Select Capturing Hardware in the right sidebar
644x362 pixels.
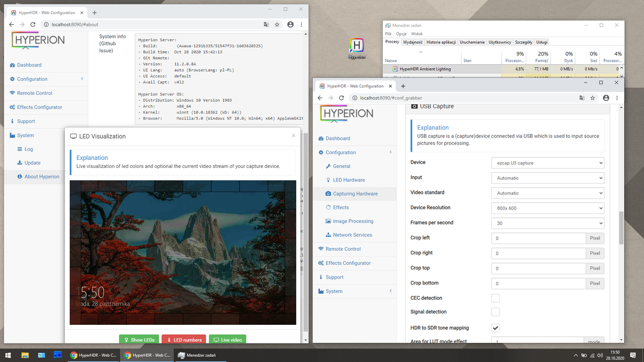(355, 194)
